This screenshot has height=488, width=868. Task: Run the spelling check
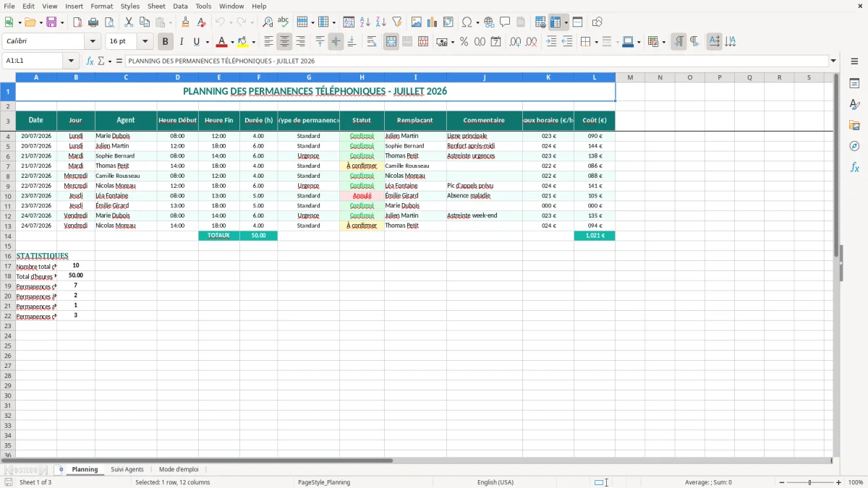[284, 22]
